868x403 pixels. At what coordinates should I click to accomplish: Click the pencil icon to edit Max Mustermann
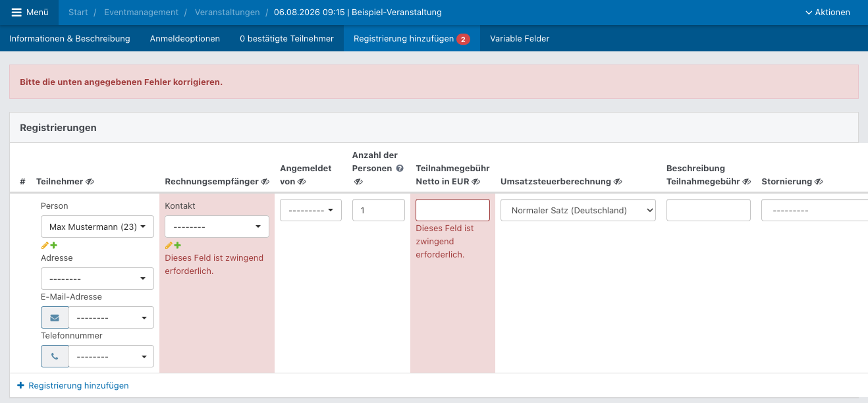click(x=45, y=245)
